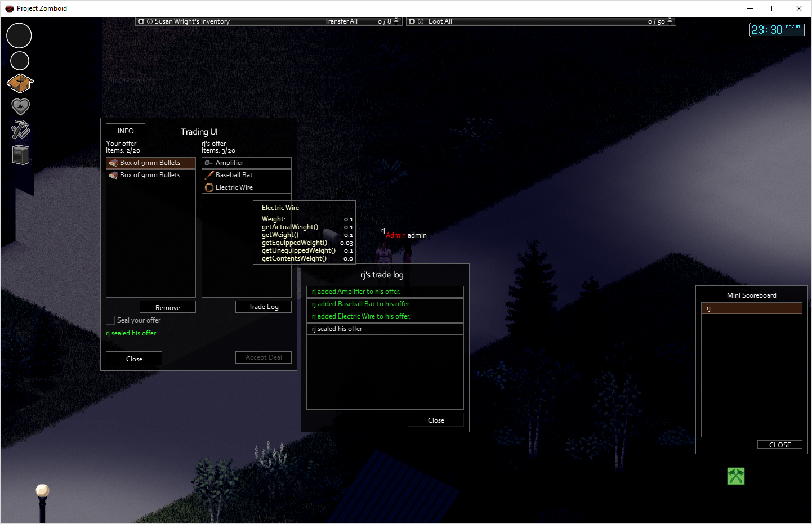812x524 pixels.
Task: Click Susan Wright's Inventory title
Action: [x=192, y=21]
